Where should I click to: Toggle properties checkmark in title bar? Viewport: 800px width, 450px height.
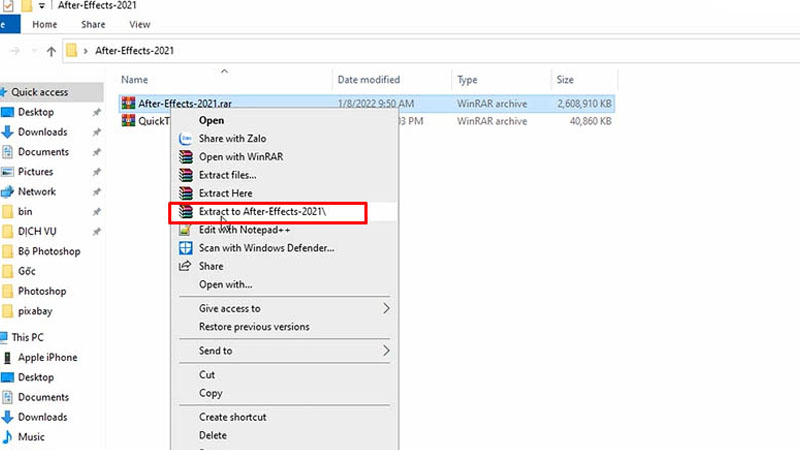click(8, 6)
